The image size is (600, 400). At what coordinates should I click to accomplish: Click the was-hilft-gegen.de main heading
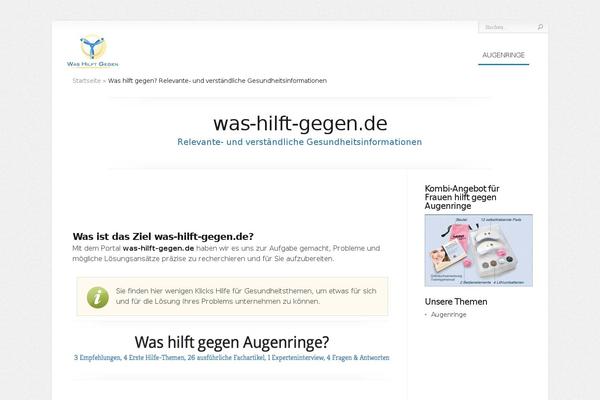[300, 124]
